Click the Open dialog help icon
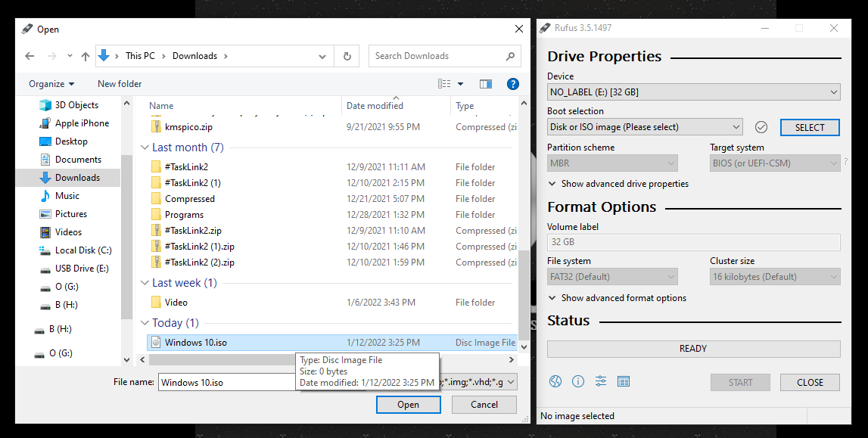The height and width of the screenshot is (438, 868). 512,84
